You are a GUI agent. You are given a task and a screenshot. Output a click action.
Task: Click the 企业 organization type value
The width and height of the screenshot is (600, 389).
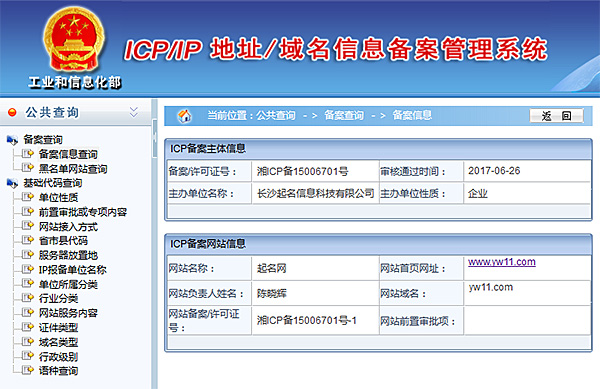point(478,194)
